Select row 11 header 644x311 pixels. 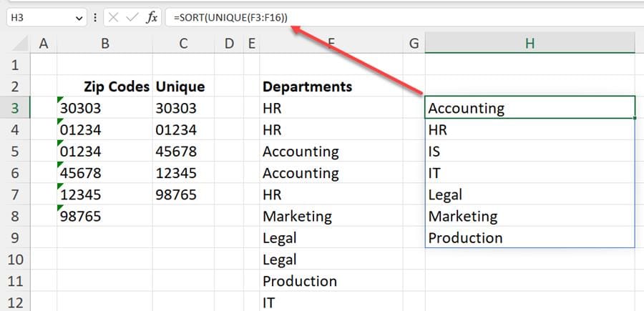pyautogui.click(x=15, y=281)
